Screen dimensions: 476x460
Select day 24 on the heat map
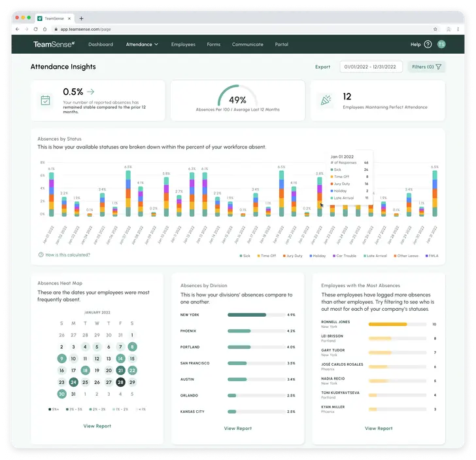[73, 382]
